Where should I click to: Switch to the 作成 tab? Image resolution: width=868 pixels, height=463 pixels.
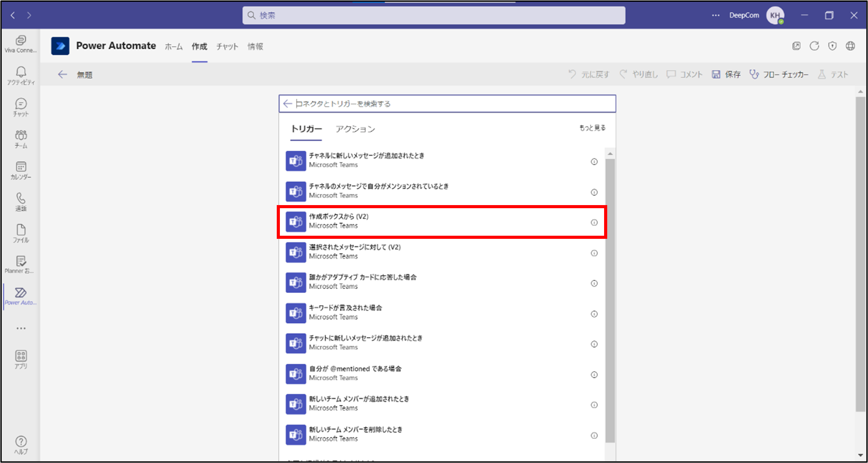199,46
